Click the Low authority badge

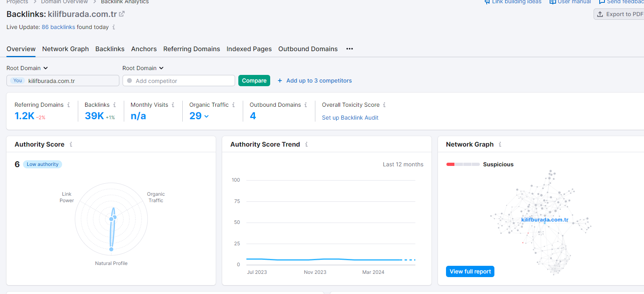click(42, 164)
